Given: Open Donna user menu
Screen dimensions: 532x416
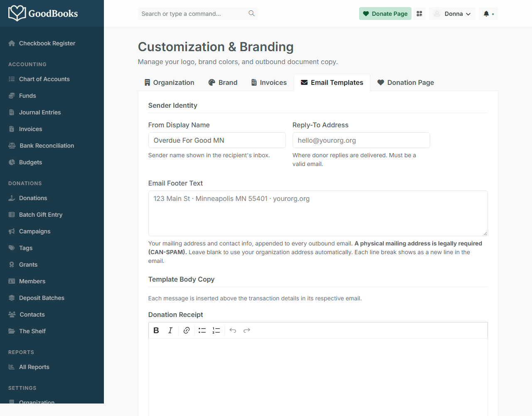Looking at the screenshot, I should (x=452, y=14).
